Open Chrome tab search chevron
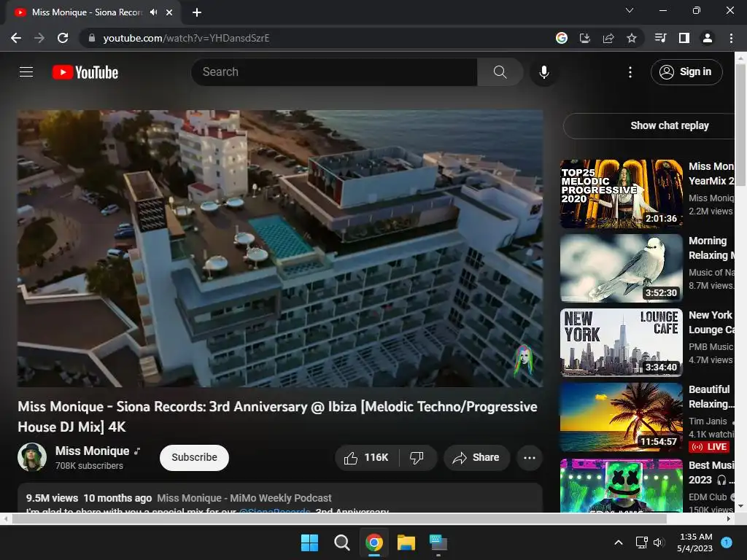This screenshot has width=747, height=560. coord(630,10)
